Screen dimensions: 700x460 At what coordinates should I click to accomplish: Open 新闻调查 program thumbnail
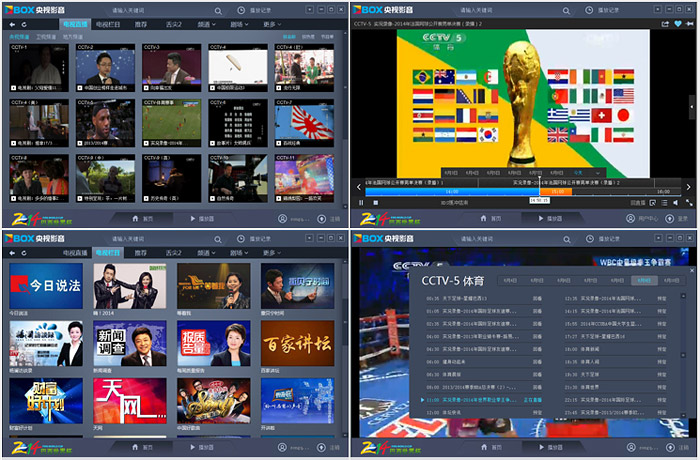tap(130, 343)
